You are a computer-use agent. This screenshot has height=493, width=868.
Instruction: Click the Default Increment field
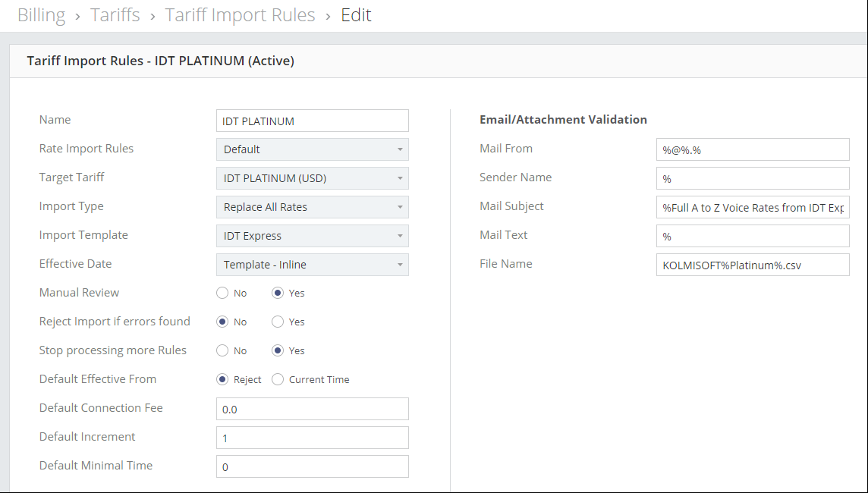pos(312,438)
